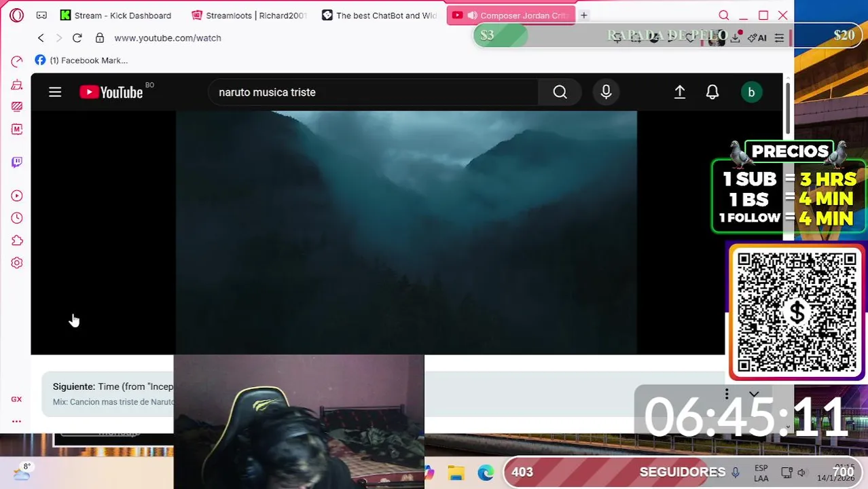Mute the audio-playing Composer Jordan tab

click(x=472, y=16)
